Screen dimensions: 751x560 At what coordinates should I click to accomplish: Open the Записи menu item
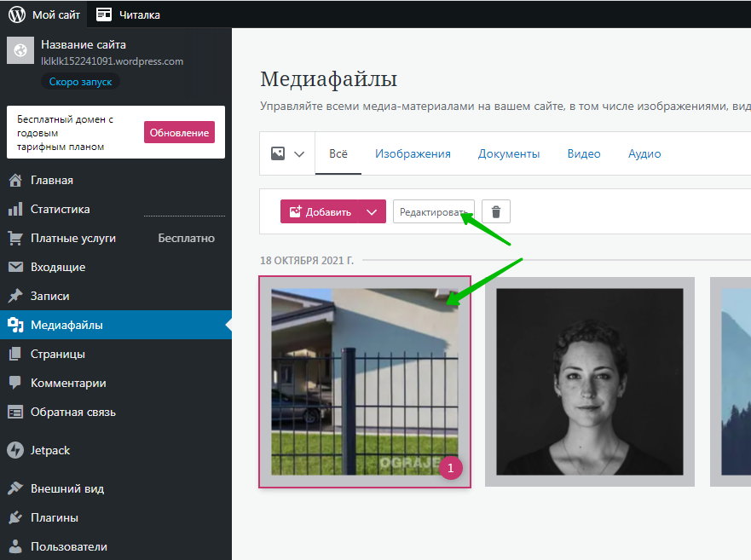(116, 296)
